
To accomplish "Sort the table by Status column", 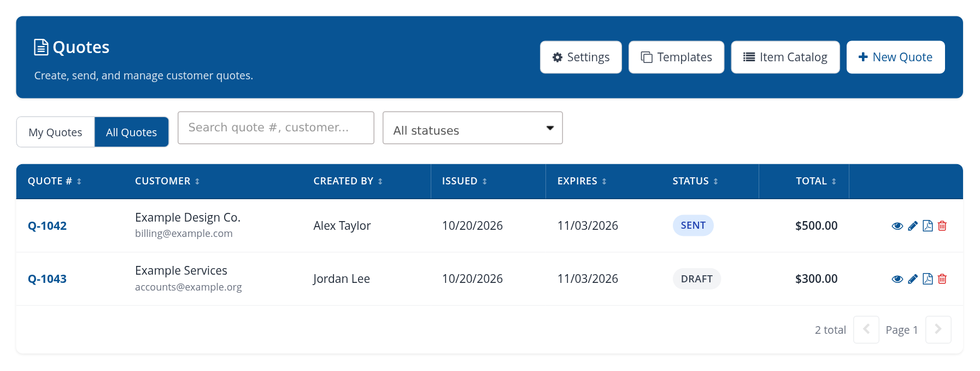I will point(695,181).
